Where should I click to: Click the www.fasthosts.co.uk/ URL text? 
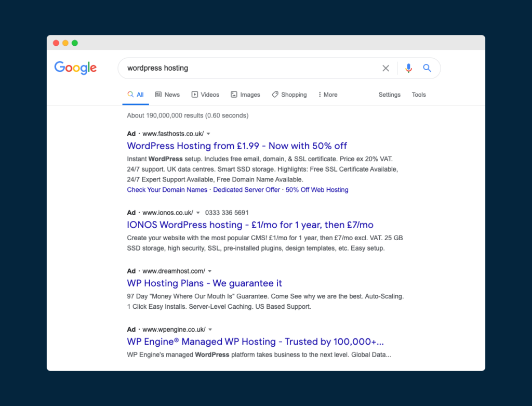tap(173, 134)
